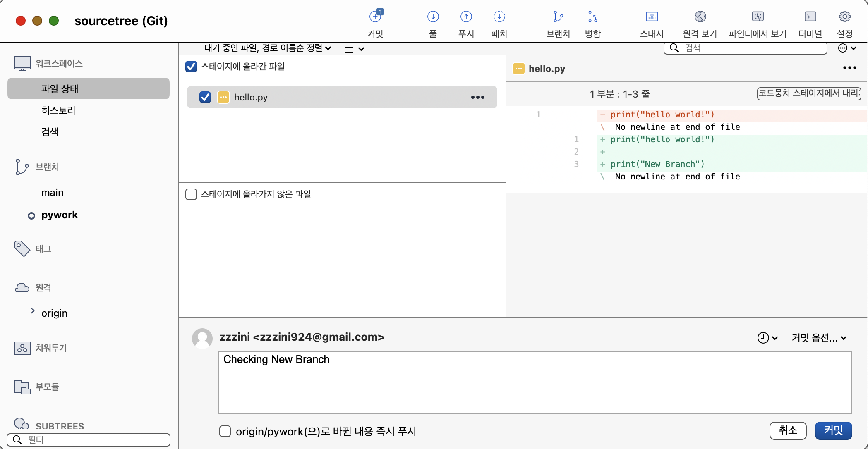Click the Fetch (페치) toolbar icon
This screenshot has height=449, width=868.
pyautogui.click(x=499, y=17)
